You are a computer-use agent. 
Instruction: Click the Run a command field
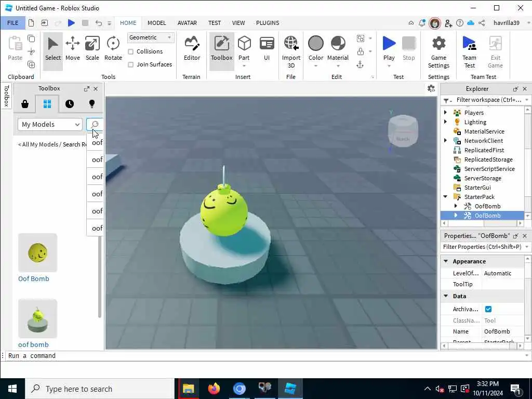pos(264,355)
